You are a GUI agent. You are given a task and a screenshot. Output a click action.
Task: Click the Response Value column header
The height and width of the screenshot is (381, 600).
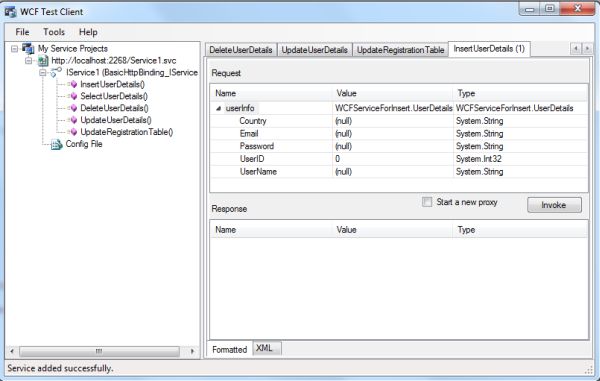tap(393, 230)
